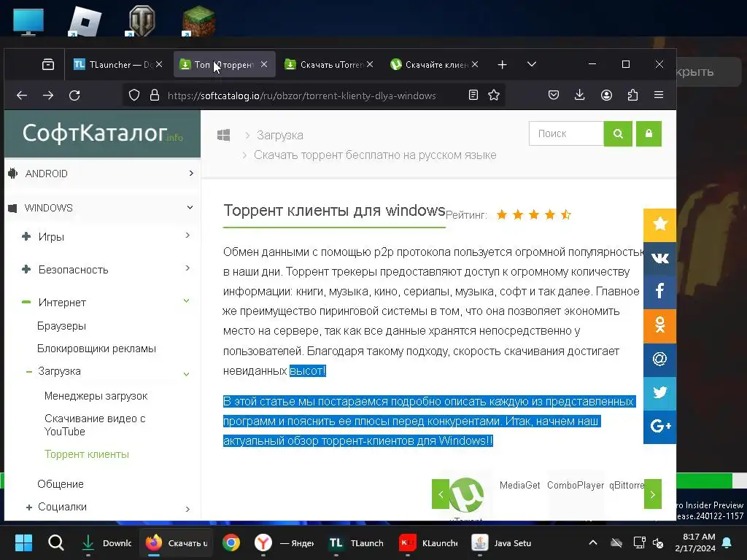The width and height of the screenshot is (747, 560).
Task: Click the Загрузка breadcrumb link
Action: pos(279,135)
